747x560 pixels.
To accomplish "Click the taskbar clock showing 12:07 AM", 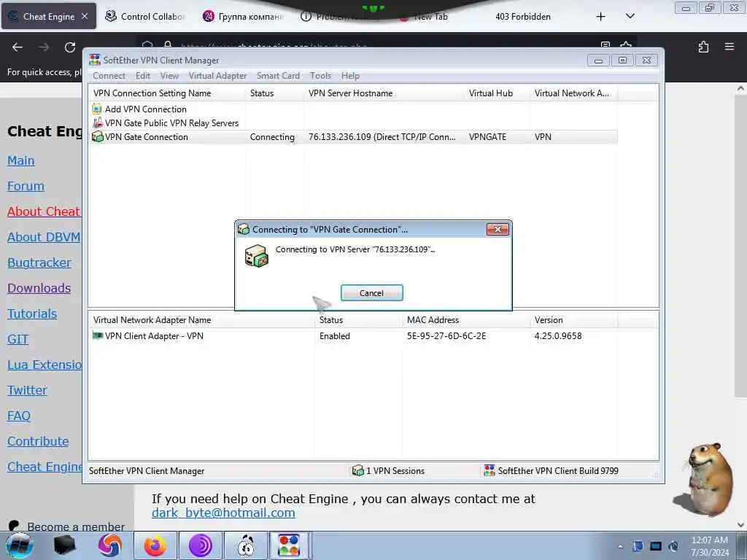I will tap(710, 546).
